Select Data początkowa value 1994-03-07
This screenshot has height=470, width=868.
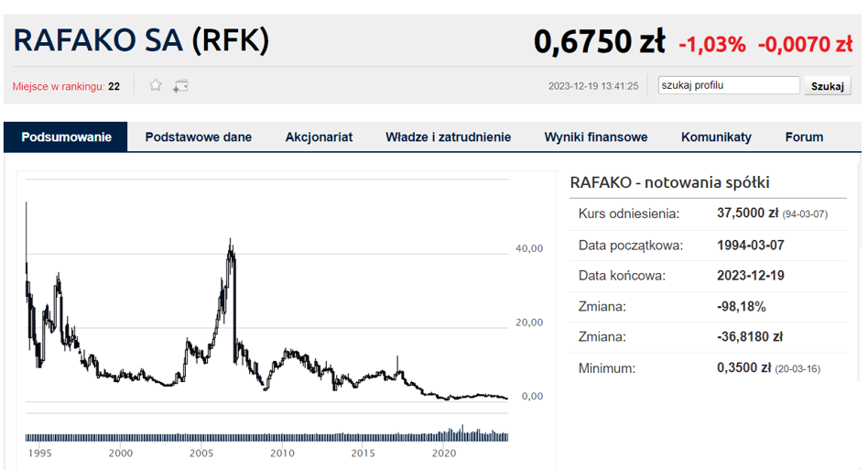pyautogui.click(x=751, y=245)
